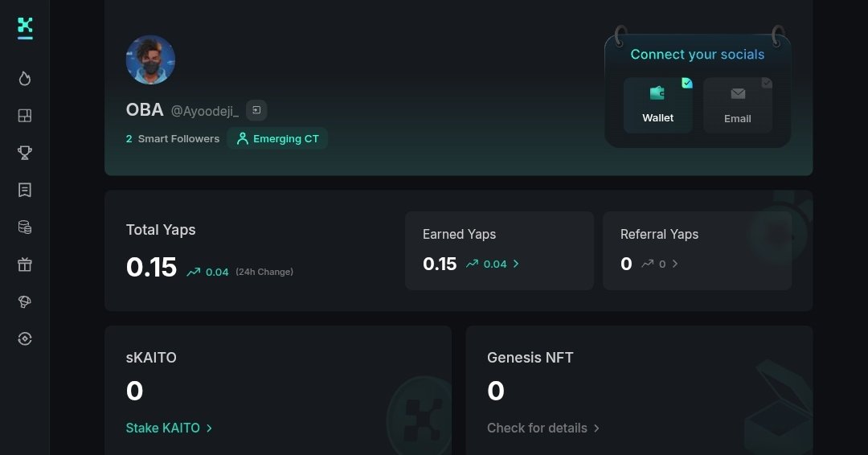This screenshot has height=455, width=868.
Task: Open the document notes icon in sidebar
Action: pyautogui.click(x=25, y=190)
